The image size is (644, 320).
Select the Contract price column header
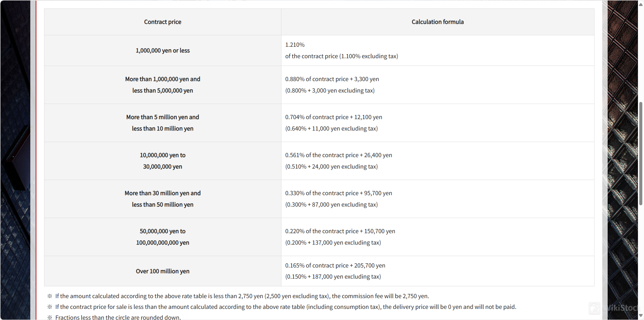(162, 22)
